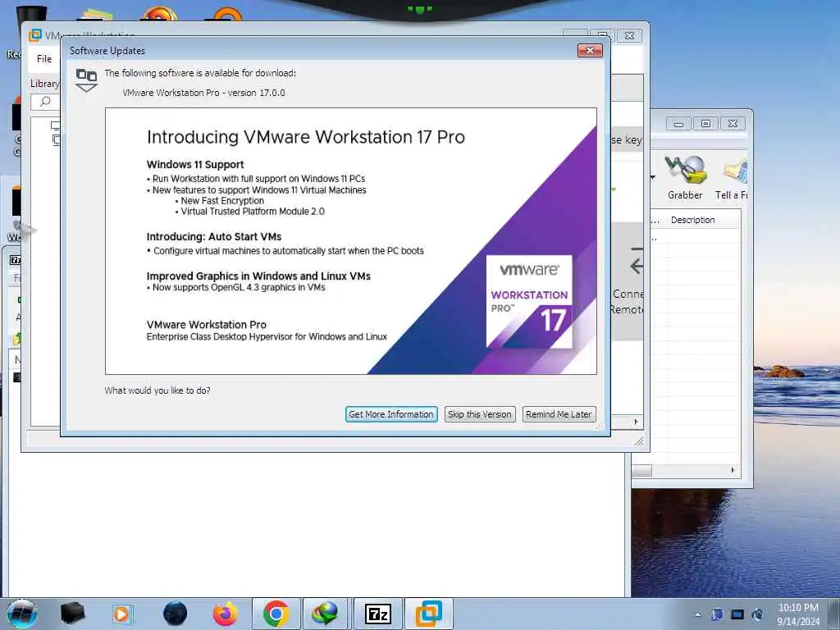The height and width of the screenshot is (630, 840).
Task: Switch to Internet Download Manager in taskbar
Action: click(x=326, y=614)
